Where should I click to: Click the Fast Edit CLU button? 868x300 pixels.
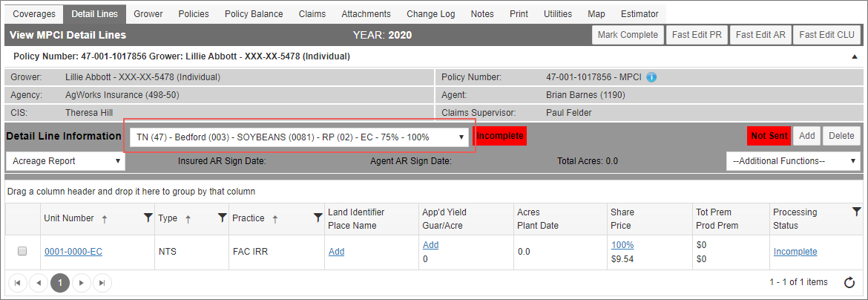pos(826,35)
